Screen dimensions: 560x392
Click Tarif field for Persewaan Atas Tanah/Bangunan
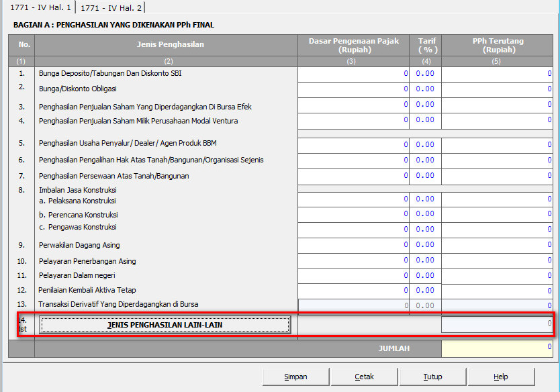tap(425, 177)
